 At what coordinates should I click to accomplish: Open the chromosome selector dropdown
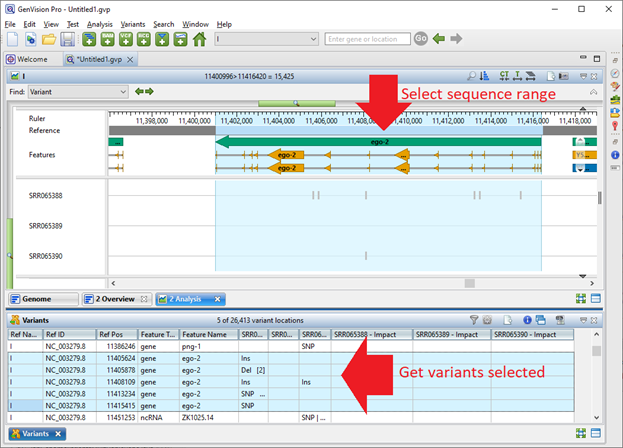click(266, 39)
